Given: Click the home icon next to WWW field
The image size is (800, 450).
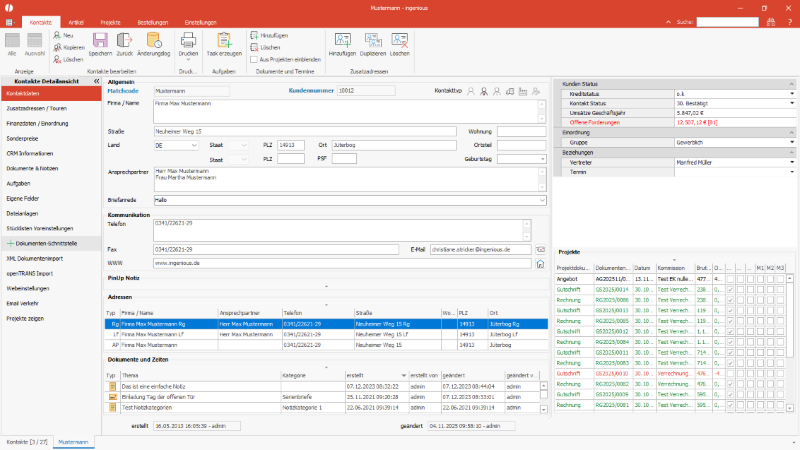Looking at the screenshot, I should (540, 263).
